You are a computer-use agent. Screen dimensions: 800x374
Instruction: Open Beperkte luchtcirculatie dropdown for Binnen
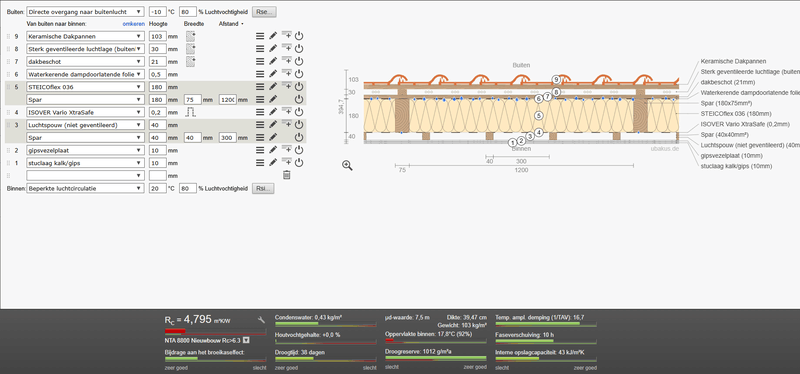pos(85,188)
